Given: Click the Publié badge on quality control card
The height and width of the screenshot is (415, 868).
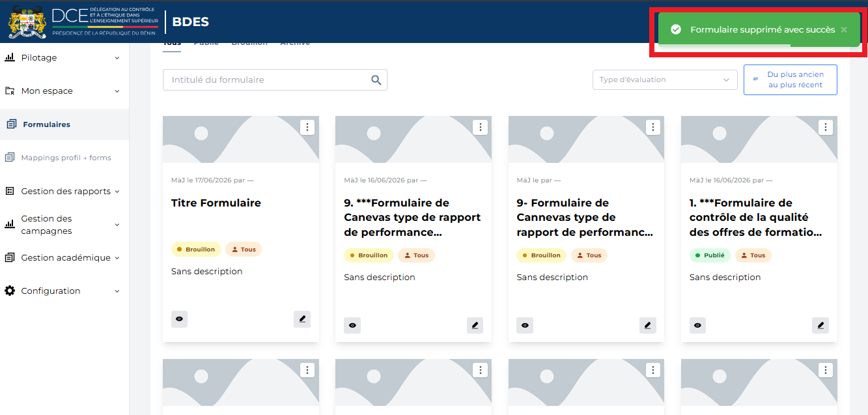Looking at the screenshot, I should pos(710,255).
